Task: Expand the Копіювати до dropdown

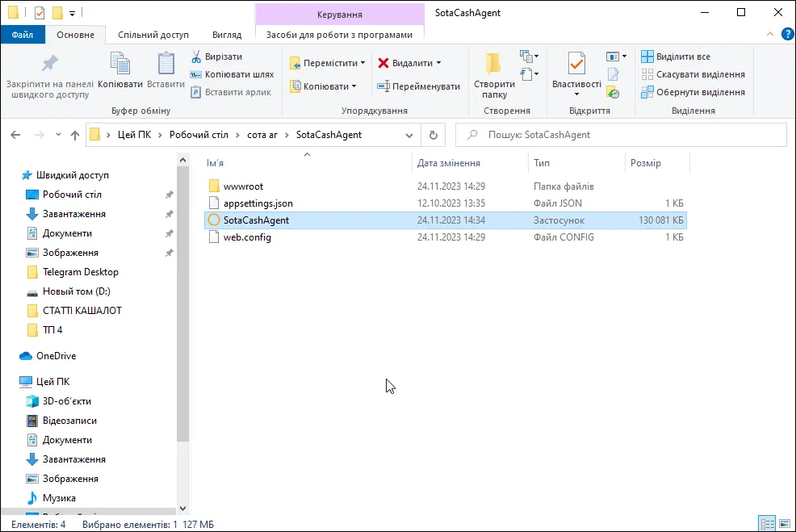Action: coord(354,86)
